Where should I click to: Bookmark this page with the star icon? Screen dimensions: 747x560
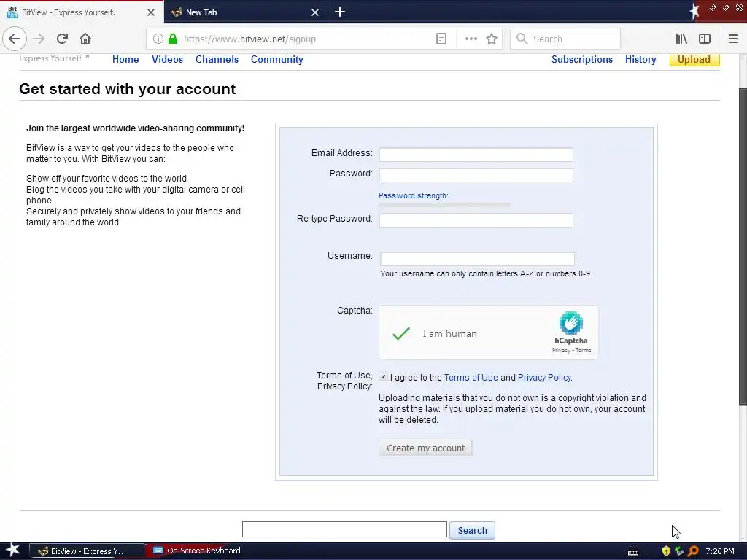click(492, 39)
